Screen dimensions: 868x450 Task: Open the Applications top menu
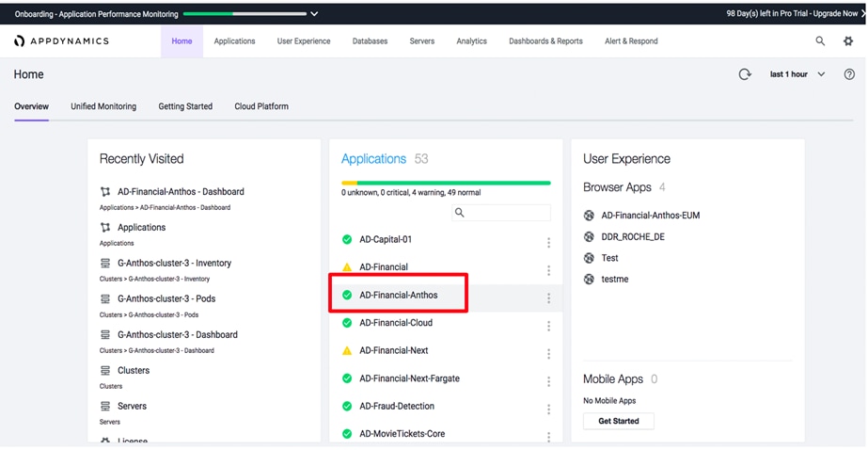pos(235,41)
